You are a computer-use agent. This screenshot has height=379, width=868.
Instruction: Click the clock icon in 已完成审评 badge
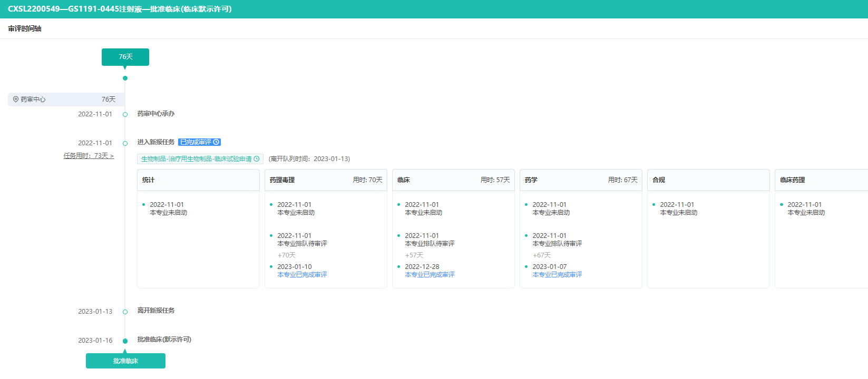[x=216, y=142]
